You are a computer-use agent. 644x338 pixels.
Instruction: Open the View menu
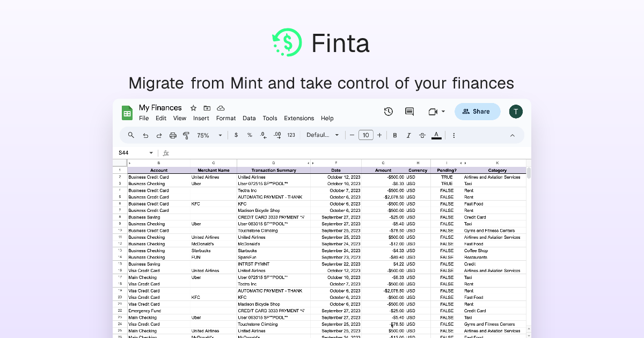click(180, 119)
